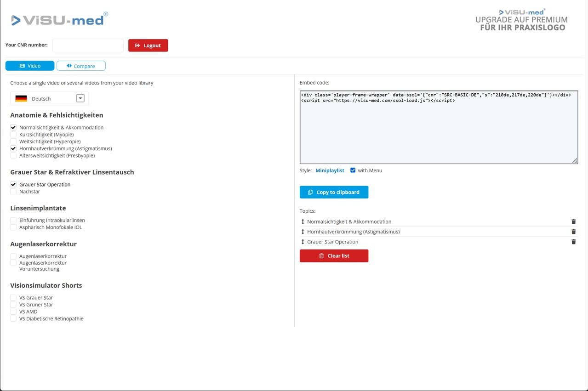Change the Miniplaylist style option
Screen dimensions: 588x391
click(330, 170)
